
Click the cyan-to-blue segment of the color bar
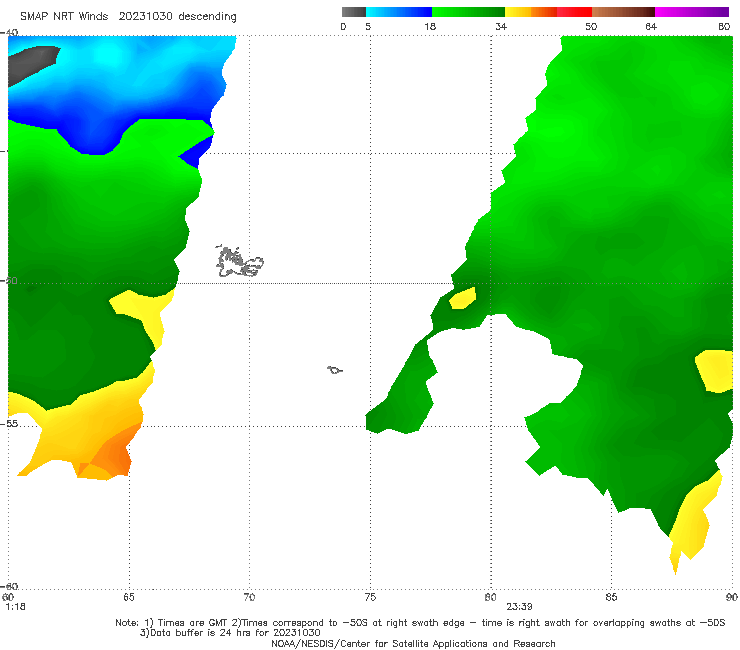tap(399, 12)
